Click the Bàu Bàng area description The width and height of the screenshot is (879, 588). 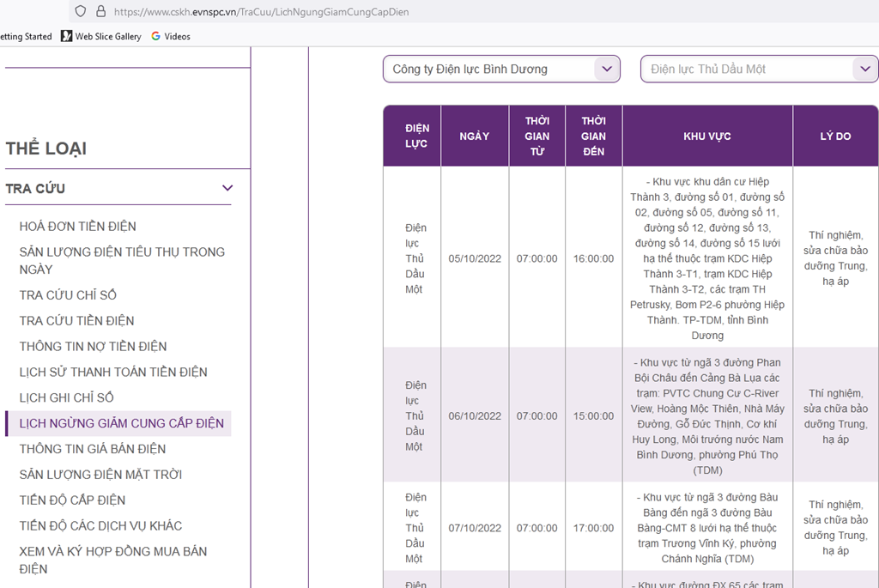[707, 528]
